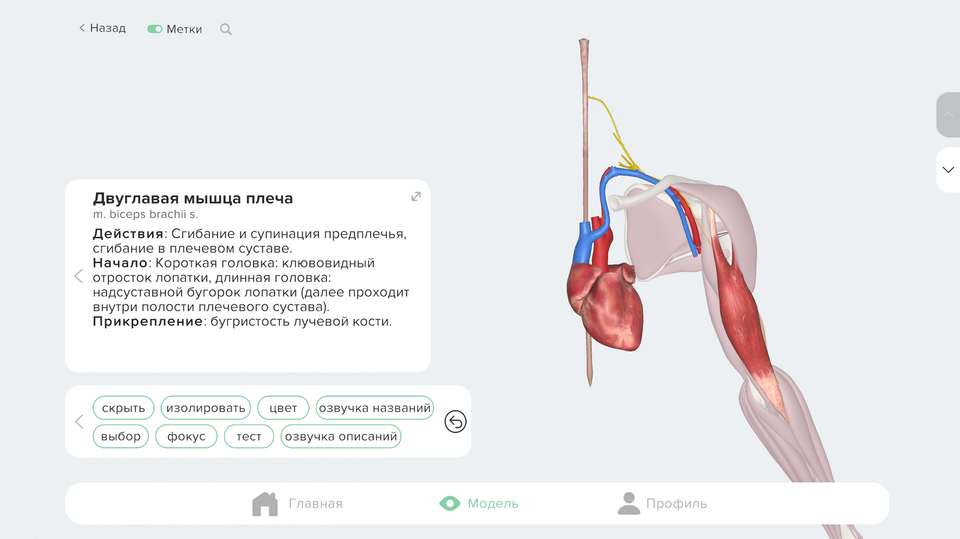
Task: Open the Профиль tab
Action: click(662, 504)
